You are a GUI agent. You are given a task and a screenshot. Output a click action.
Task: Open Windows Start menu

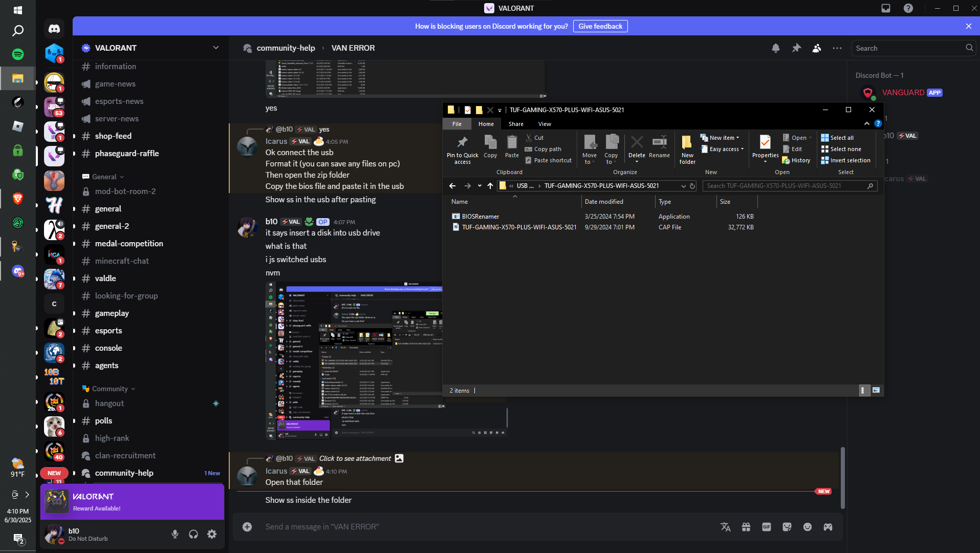coord(17,10)
